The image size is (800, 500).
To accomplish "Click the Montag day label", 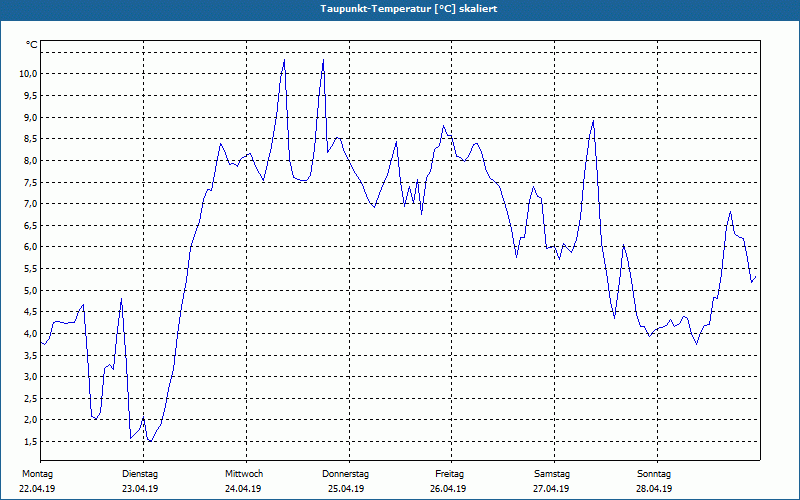I will pos(37,474).
